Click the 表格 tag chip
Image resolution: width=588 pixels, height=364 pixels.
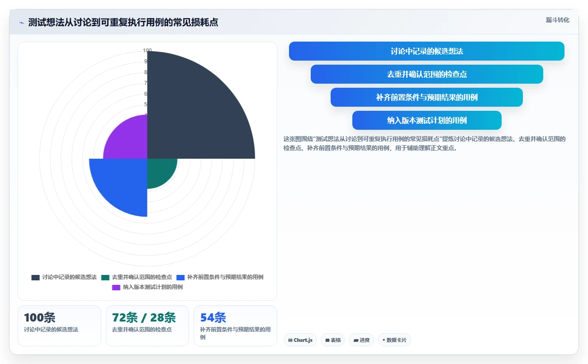coord(333,340)
